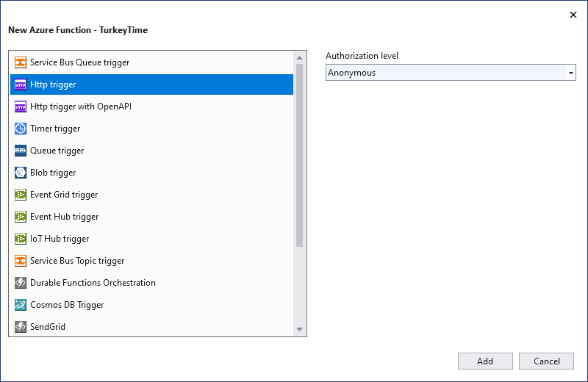This screenshot has height=382, width=588.
Task: Choose IoT Hub trigger
Action: click(151, 239)
